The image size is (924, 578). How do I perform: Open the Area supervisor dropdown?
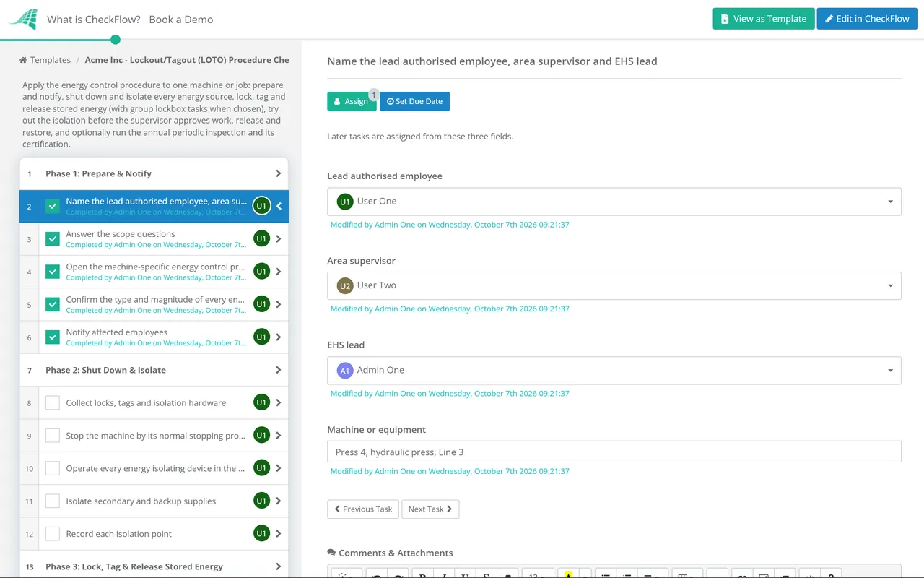coord(614,285)
